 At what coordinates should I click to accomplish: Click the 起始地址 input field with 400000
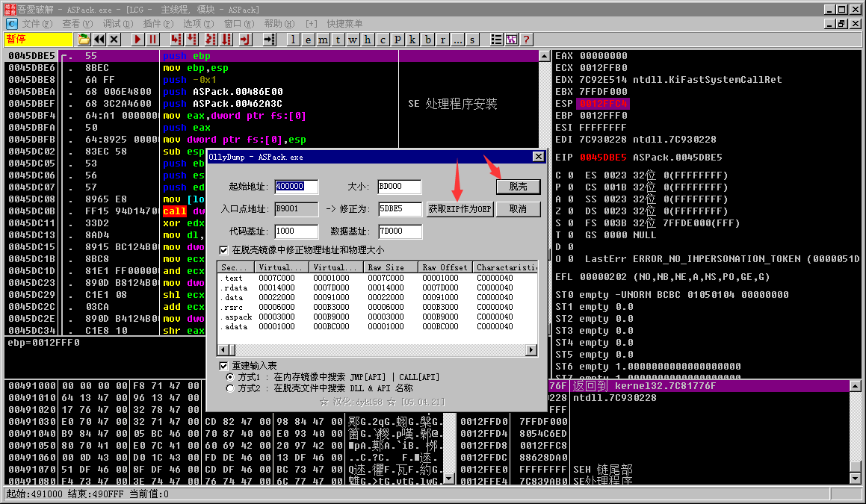[x=296, y=187]
